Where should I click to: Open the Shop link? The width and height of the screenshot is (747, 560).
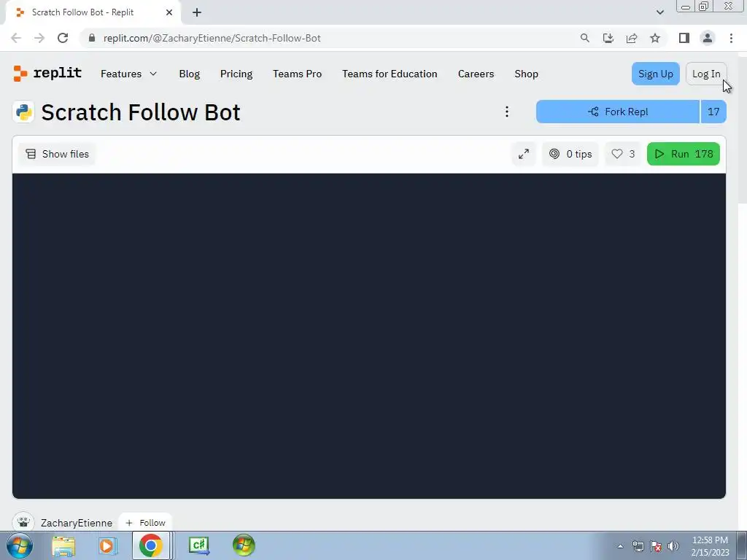(527, 74)
